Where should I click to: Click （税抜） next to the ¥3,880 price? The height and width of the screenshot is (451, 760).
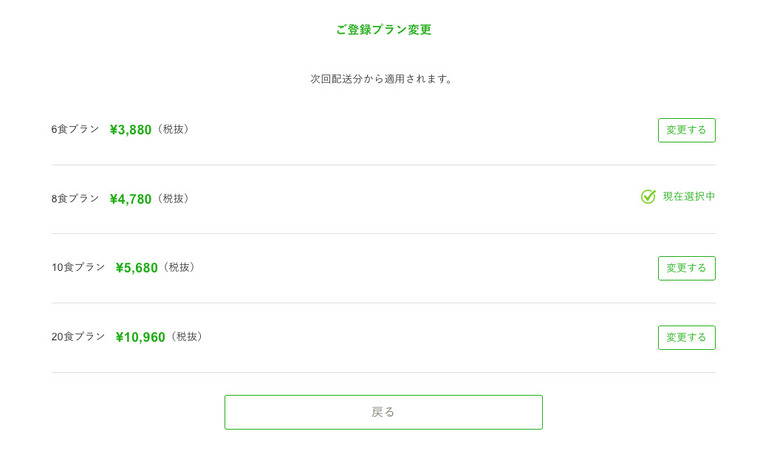(x=173, y=129)
